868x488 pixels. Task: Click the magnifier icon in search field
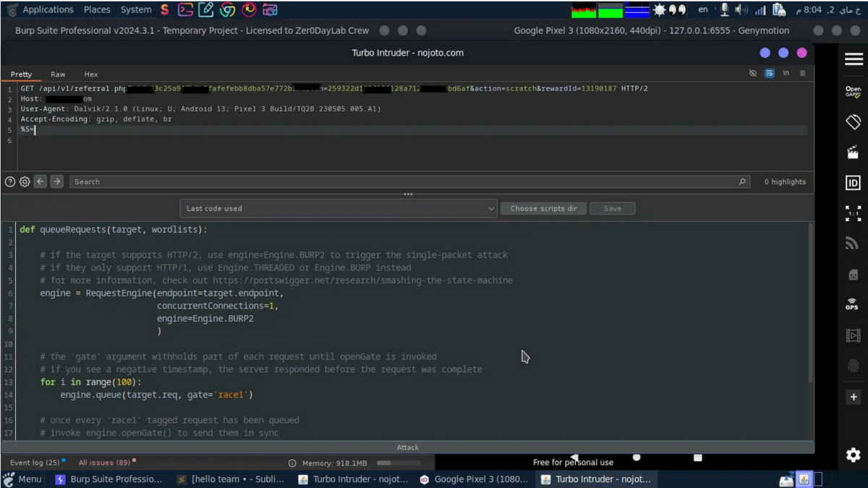(x=742, y=182)
